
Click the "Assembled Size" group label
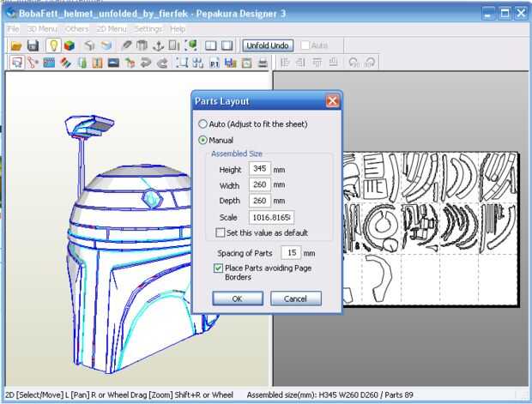pos(237,154)
